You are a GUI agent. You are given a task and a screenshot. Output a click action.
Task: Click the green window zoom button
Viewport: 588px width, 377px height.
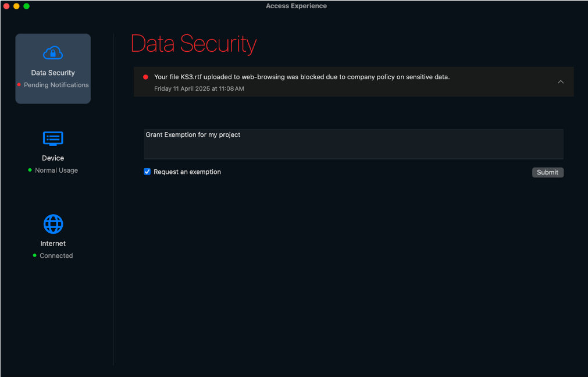click(26, 6)
